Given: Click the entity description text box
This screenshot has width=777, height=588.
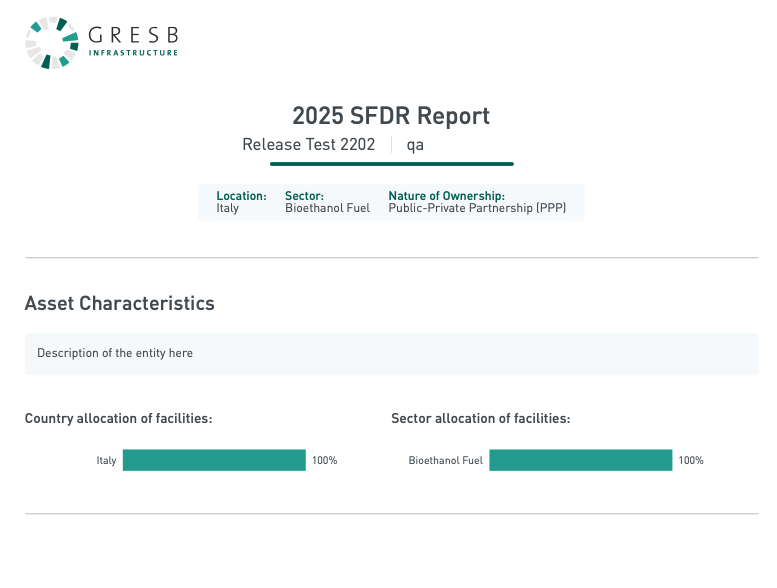Looking at the screenshot, I should point(391,354).
